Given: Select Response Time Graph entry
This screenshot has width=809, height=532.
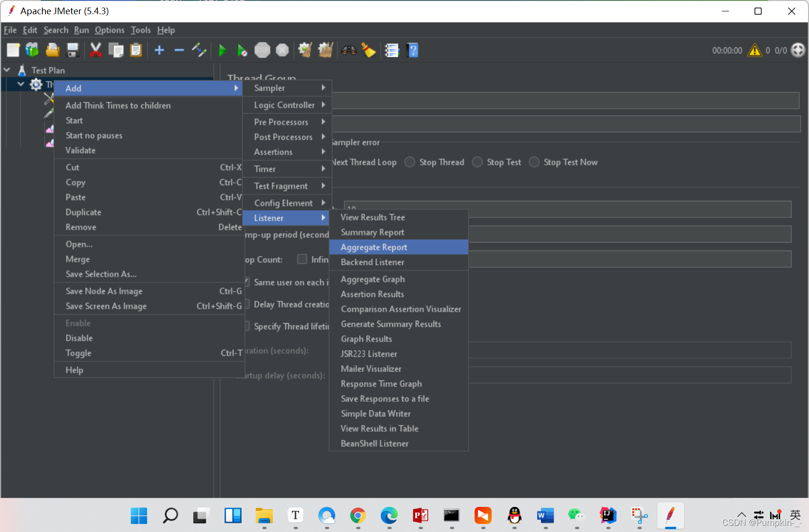Looking at the screenshot, I should (x=399, y=384).
